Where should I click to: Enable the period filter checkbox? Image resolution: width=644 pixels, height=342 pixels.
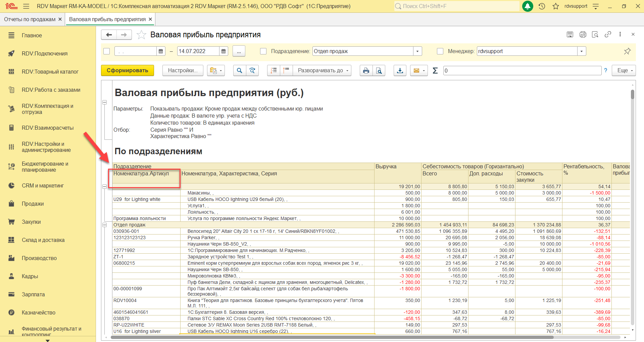107,51
